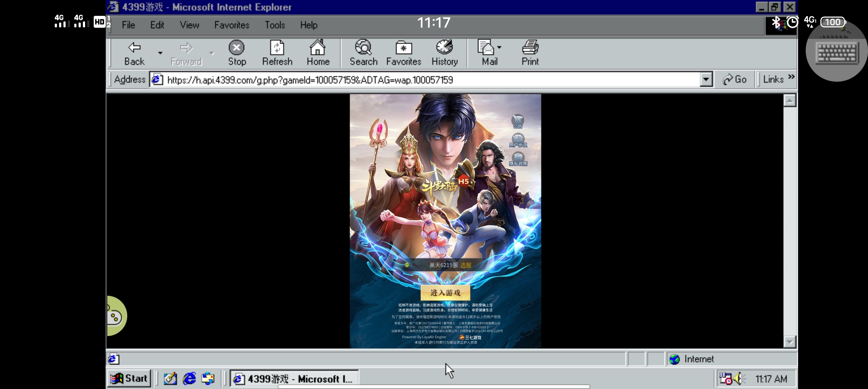Open the 隐私政策 privacy policy icon
This screenshot has width=868, height=389.
coord(518,159)
